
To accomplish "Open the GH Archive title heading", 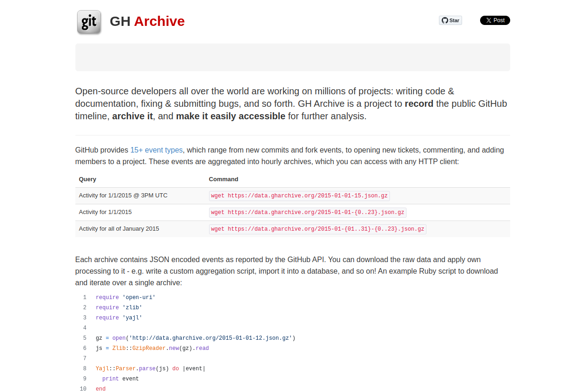I will pos(147,21).
